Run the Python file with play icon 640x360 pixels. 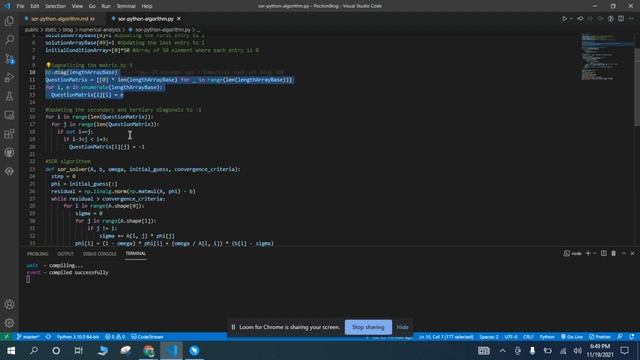tap(564, 19)
